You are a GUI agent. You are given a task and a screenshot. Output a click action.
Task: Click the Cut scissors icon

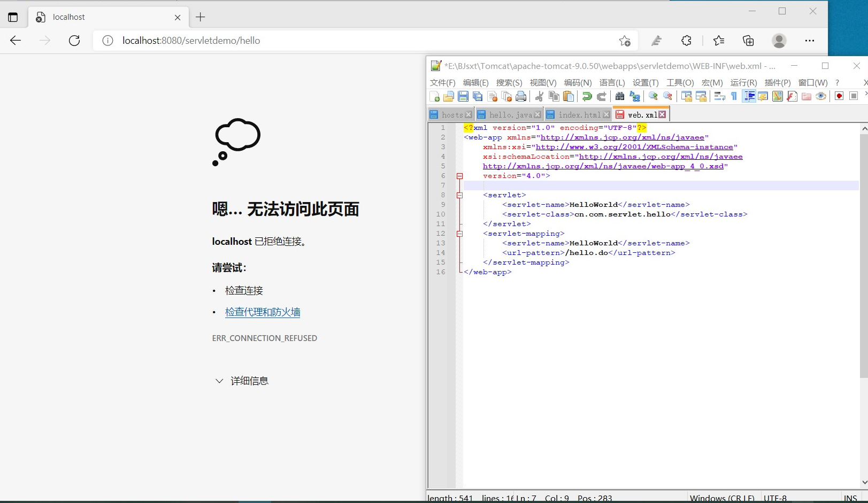coord(539,96)
